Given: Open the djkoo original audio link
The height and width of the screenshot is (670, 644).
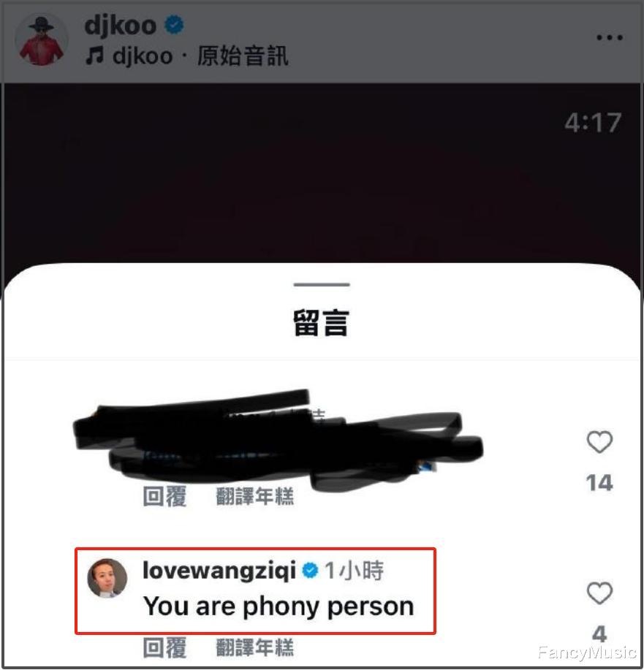Looking at the screenshot, I should tap(200, 56).
